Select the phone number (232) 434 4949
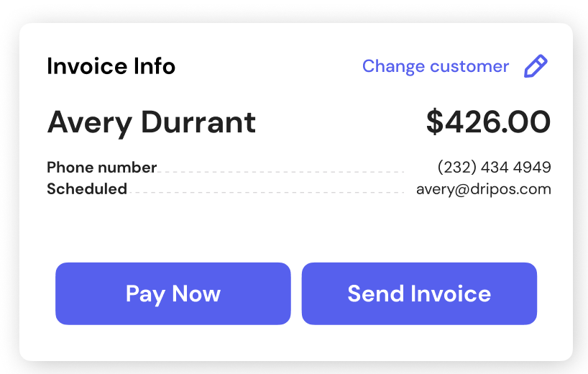This screenshot has width=588, height=374. 494,168
